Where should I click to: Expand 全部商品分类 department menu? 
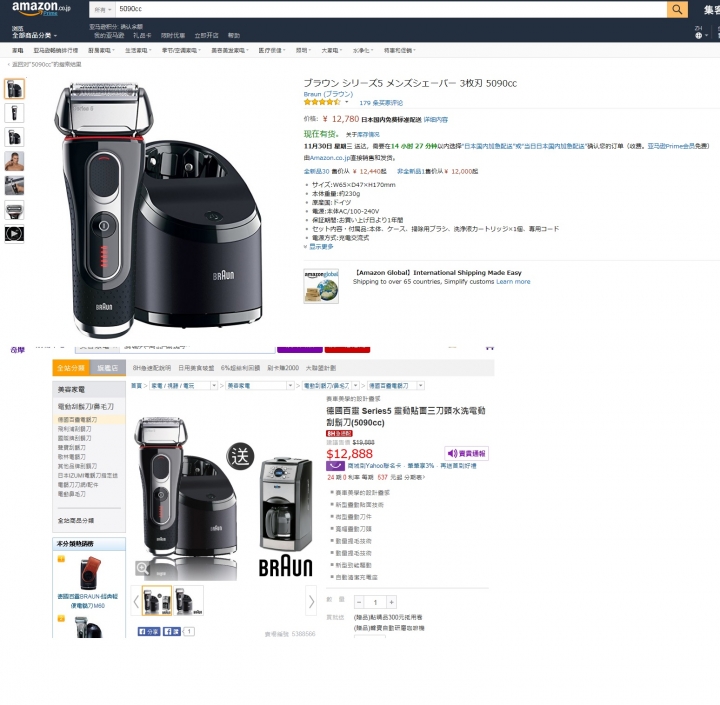pyautogui.click(x=34, y=35)
